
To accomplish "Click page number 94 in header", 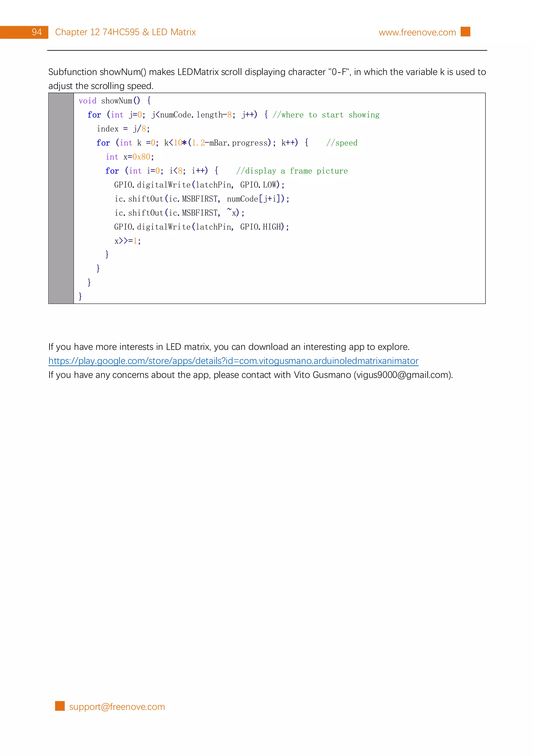I will click(x=37, y=32).
